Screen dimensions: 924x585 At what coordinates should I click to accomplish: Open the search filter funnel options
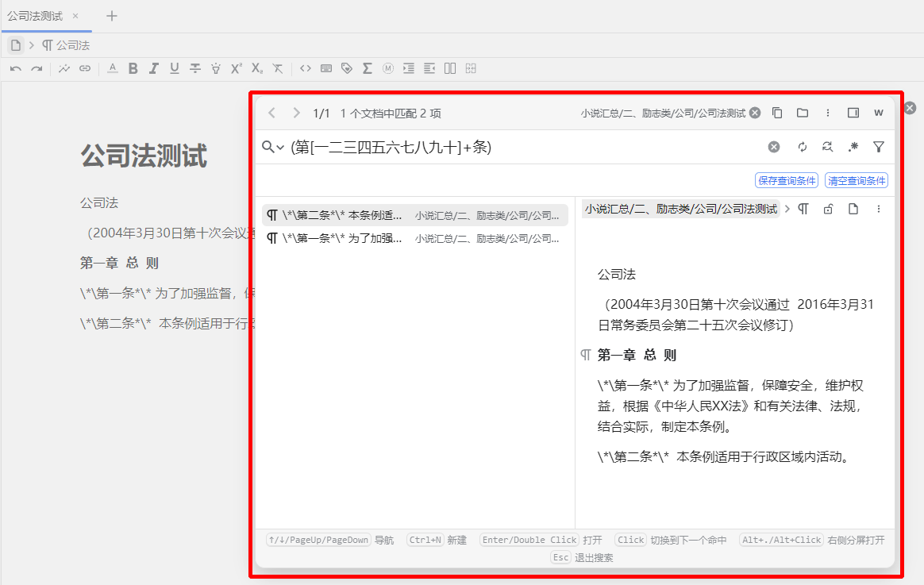click(x=879, y=147)
